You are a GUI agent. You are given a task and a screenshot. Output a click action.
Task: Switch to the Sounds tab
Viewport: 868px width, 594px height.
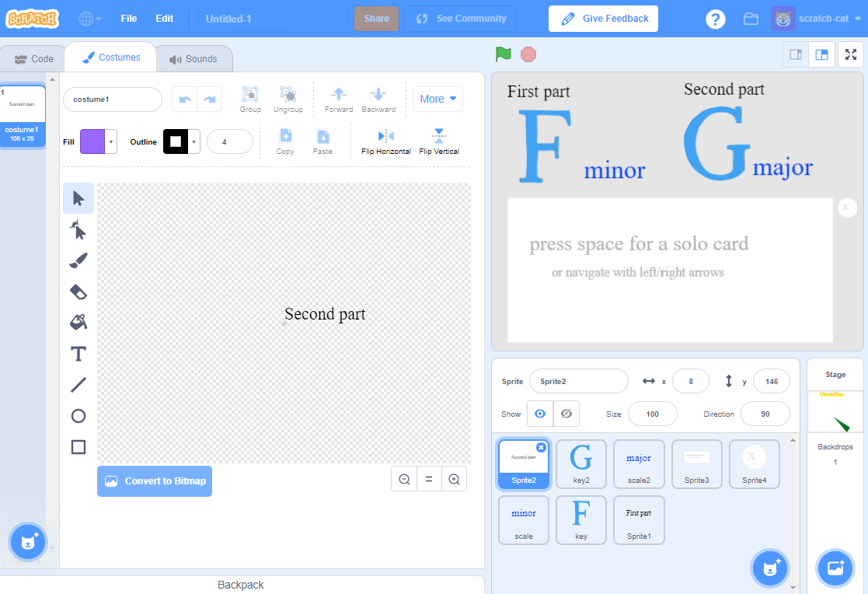193,58
